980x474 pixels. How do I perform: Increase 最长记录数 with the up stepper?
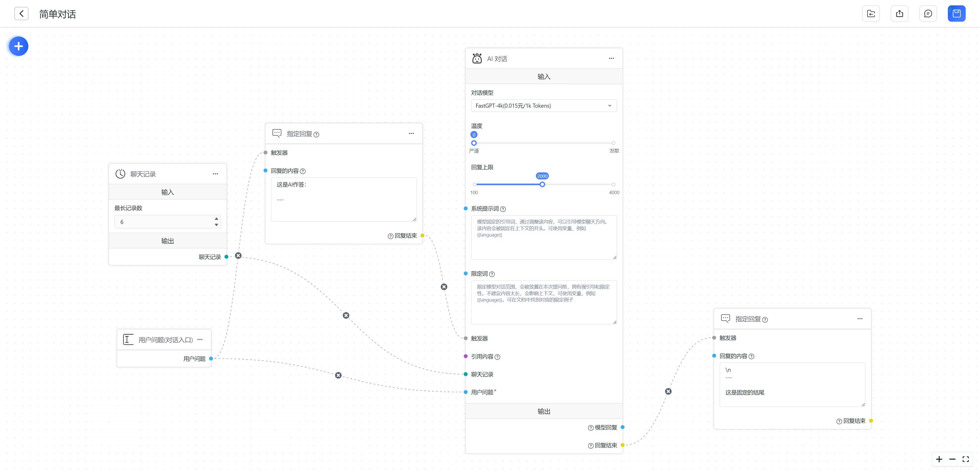(x=216, y=219)
